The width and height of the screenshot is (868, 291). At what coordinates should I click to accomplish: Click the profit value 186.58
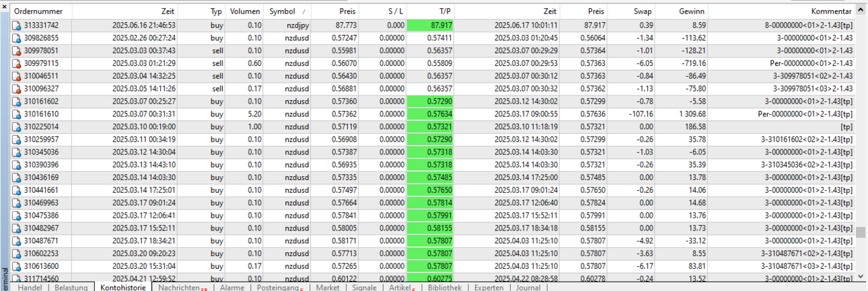[695, 126]
